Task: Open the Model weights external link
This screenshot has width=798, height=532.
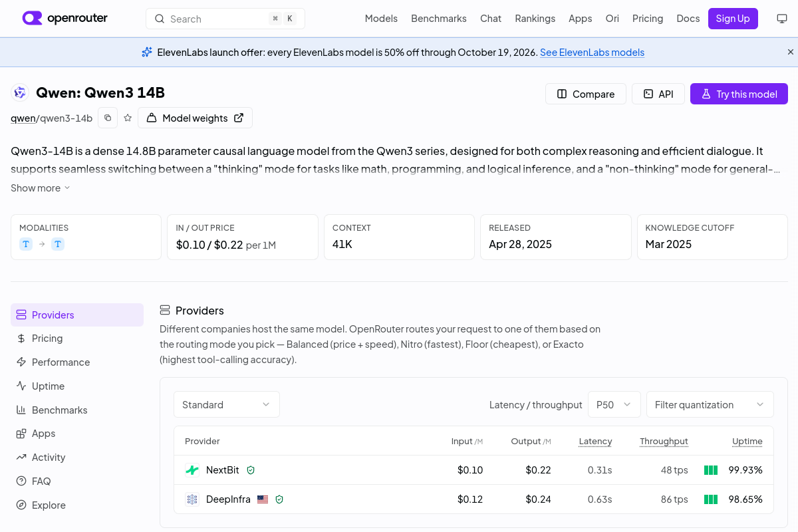Action: [x=196, y=118]
